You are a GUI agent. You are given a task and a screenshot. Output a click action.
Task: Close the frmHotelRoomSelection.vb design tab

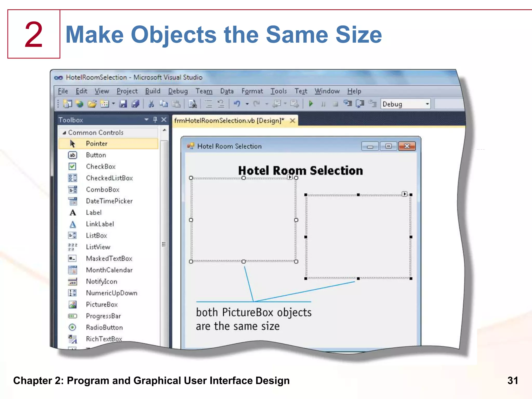coord(292,121)
